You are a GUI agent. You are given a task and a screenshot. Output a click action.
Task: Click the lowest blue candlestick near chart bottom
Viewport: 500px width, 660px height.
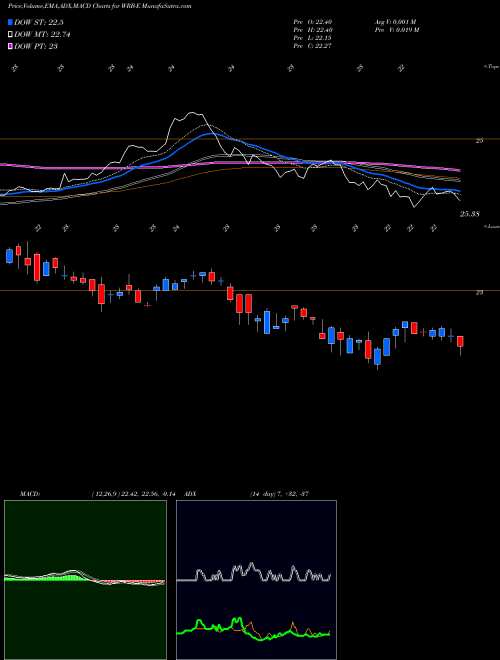click(378, 357)
